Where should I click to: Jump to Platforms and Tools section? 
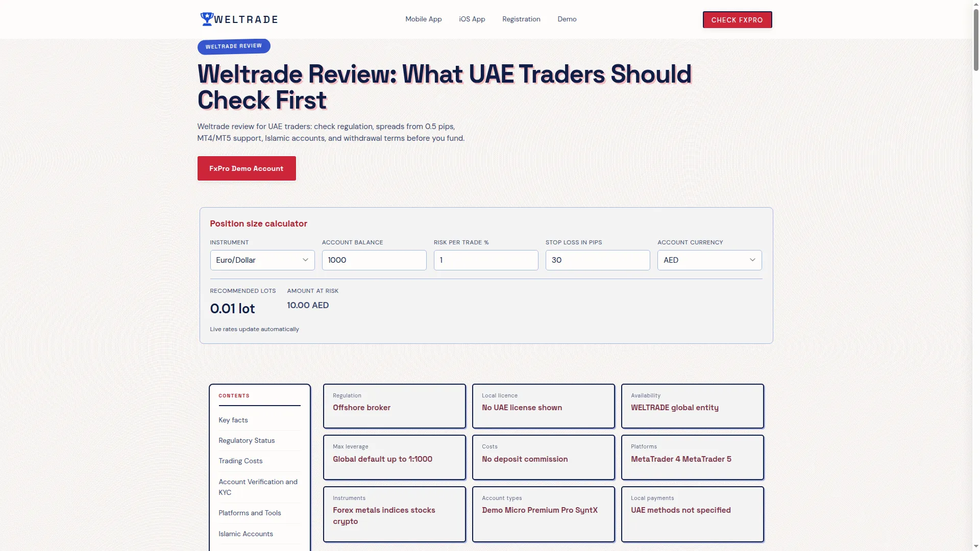point(250,513)
